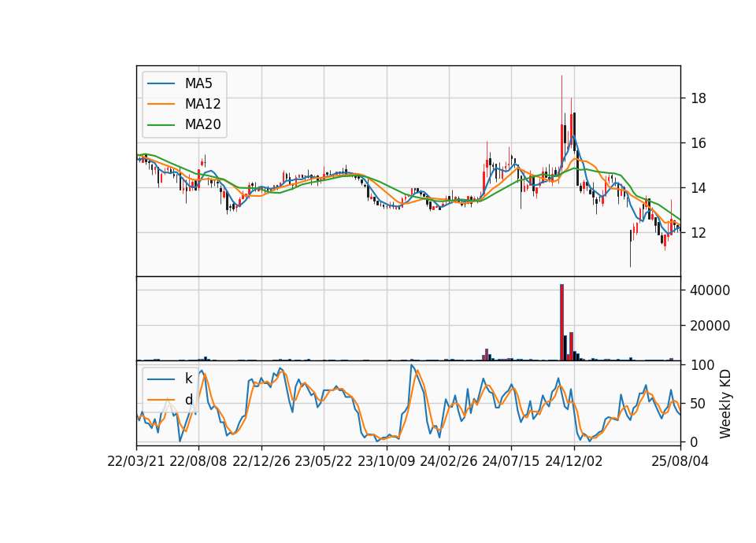Click the MA20 legend label

(x=202, y=124)
